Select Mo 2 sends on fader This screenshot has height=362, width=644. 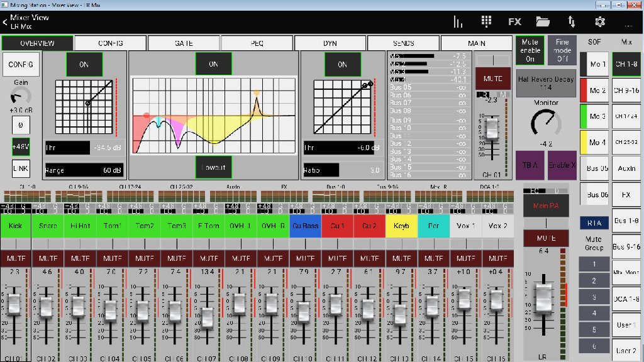594,90
